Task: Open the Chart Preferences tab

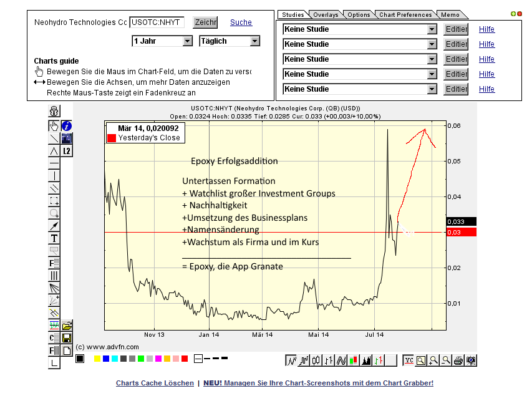Action: pyautogui.click(x=405, y=15)
